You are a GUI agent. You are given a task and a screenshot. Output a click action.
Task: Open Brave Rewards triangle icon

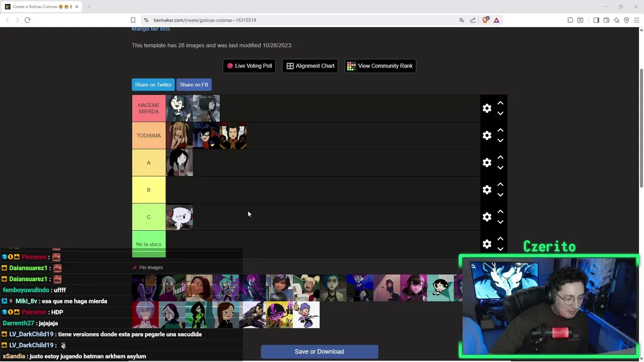(496, 20)
